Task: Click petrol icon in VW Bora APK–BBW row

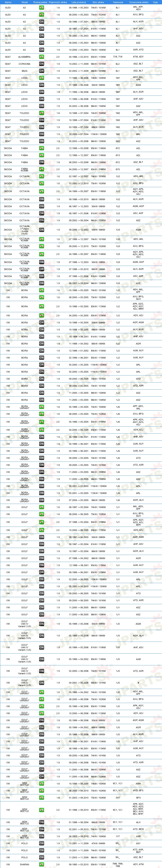Action: click(41, 307)
